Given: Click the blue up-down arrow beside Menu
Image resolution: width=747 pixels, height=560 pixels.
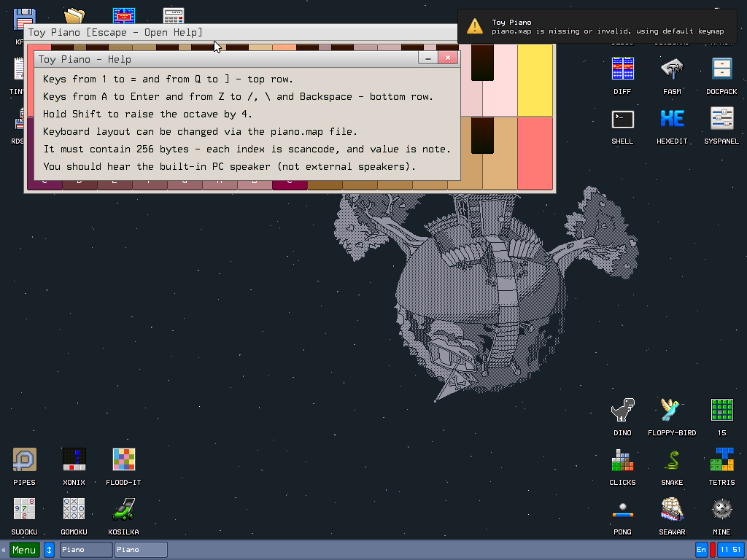Looking at the screenshot, I should coord(50,550).
